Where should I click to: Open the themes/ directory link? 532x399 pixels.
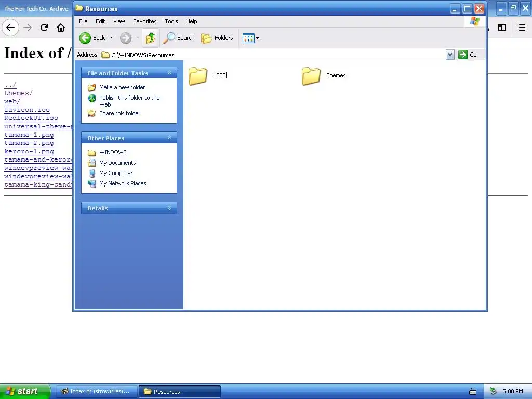click(18, 93)
